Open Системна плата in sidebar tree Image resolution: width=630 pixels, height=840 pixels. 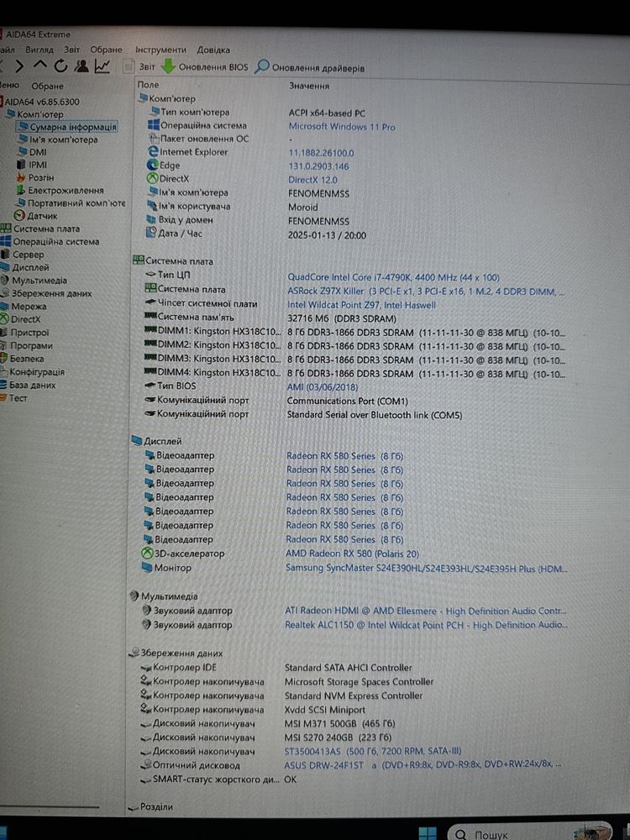[40, 228]
